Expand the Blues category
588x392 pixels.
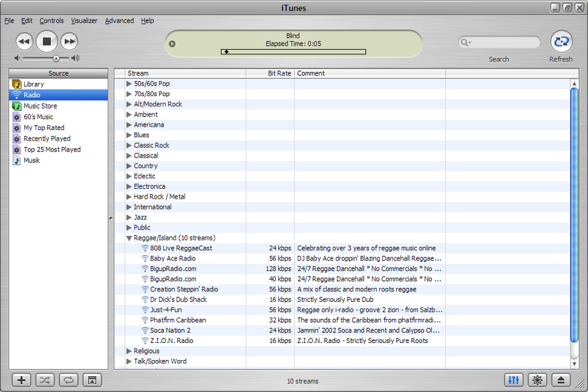129,135
